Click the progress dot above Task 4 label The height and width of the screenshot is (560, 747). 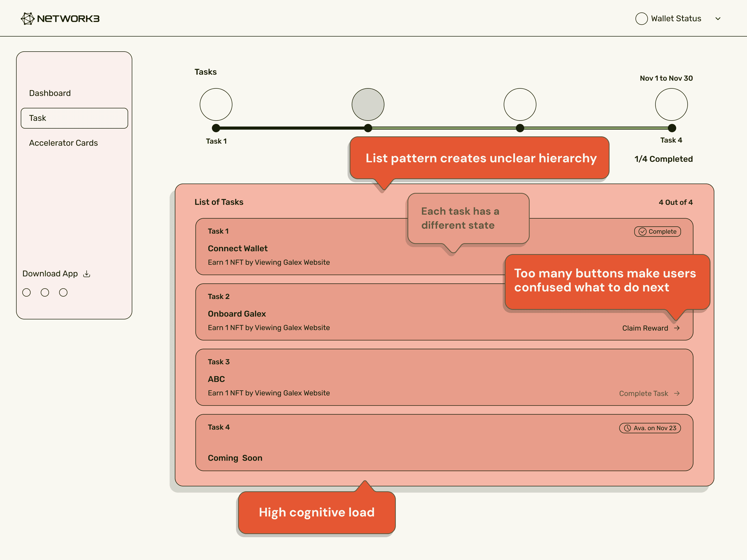click(672, 128)
